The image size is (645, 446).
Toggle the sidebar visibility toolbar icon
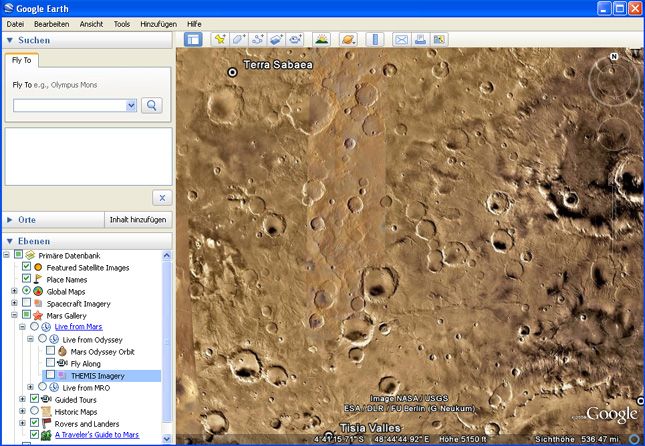pyautogui.click(x=193, y=40)
